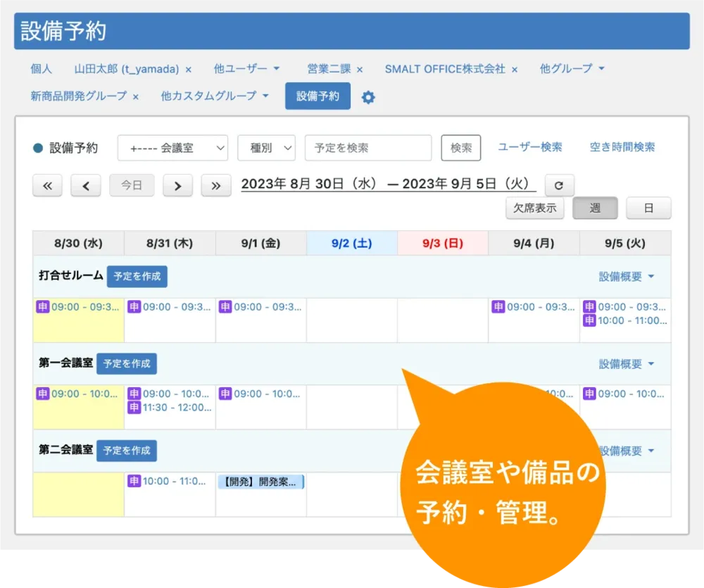This screenshot has width=704, height=588.
Task: Remove 営業二課 with its x
Action: [360, 70]
